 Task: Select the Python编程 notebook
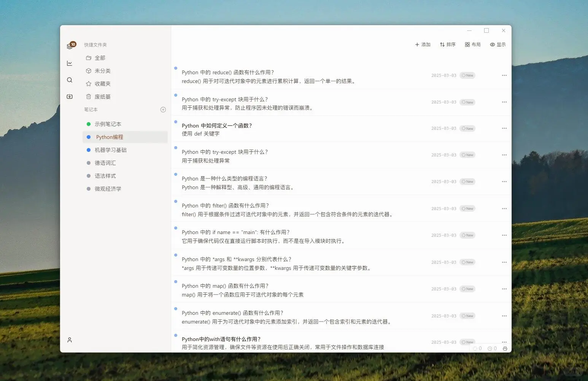pyautogui.click(x=110, y=137)
